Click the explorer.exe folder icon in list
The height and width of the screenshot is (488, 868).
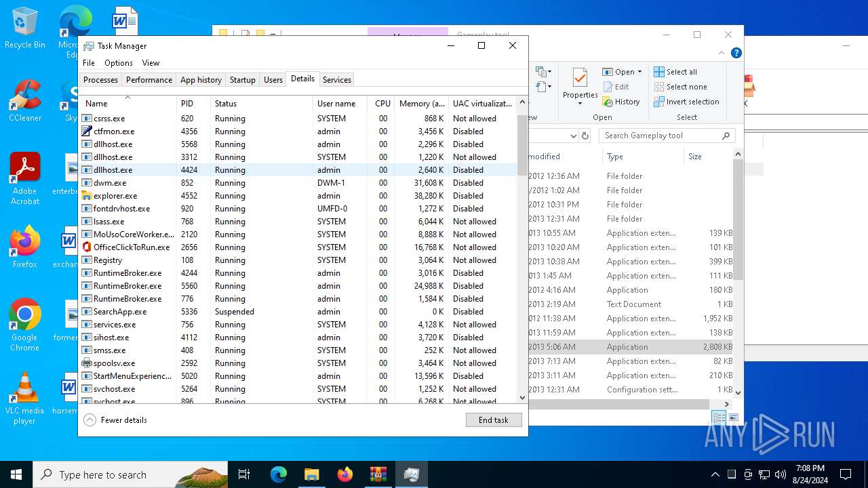click(87, 196)
